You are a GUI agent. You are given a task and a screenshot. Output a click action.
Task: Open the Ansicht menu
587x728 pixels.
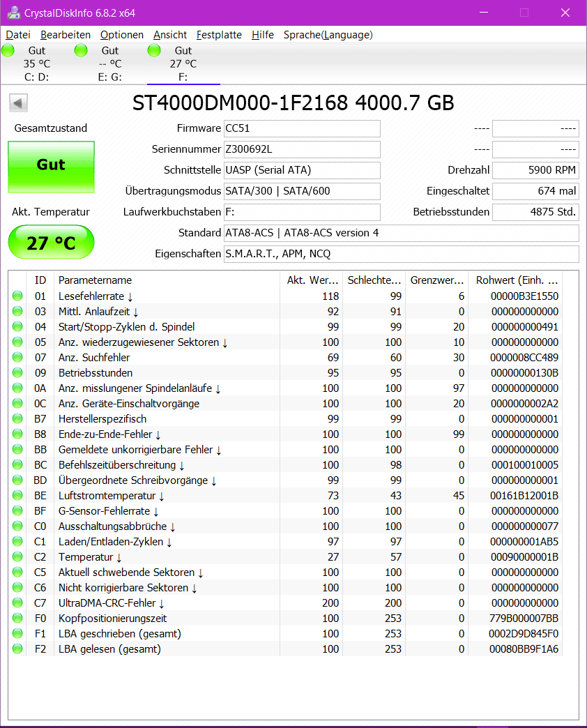pyautogui.click(x=170, y=35)
